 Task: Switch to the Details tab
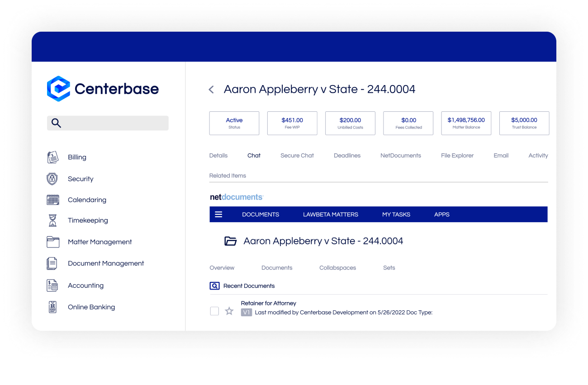tap(218, 156)
